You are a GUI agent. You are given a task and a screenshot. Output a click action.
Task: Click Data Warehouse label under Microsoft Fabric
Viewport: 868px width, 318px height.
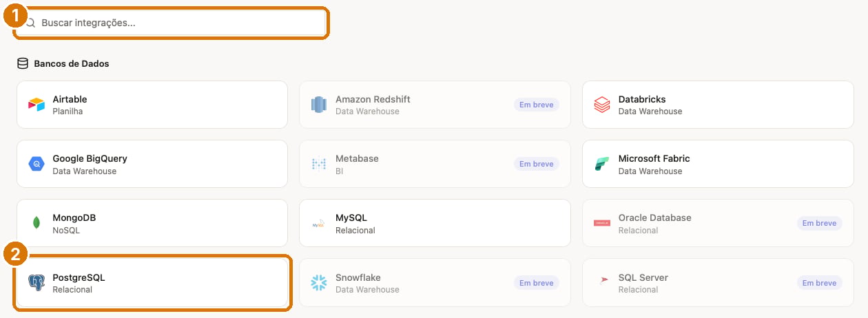650,171
